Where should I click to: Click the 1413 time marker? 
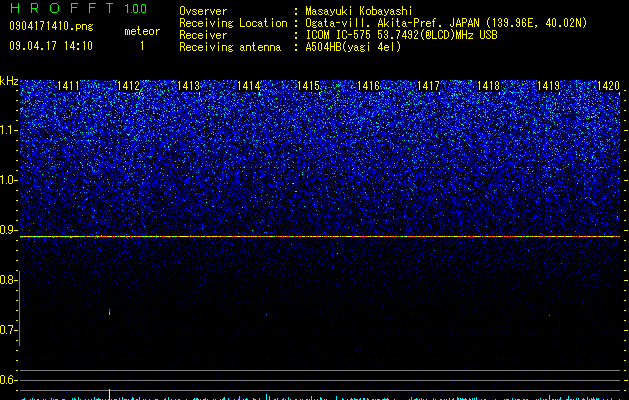tap(189, 85)
